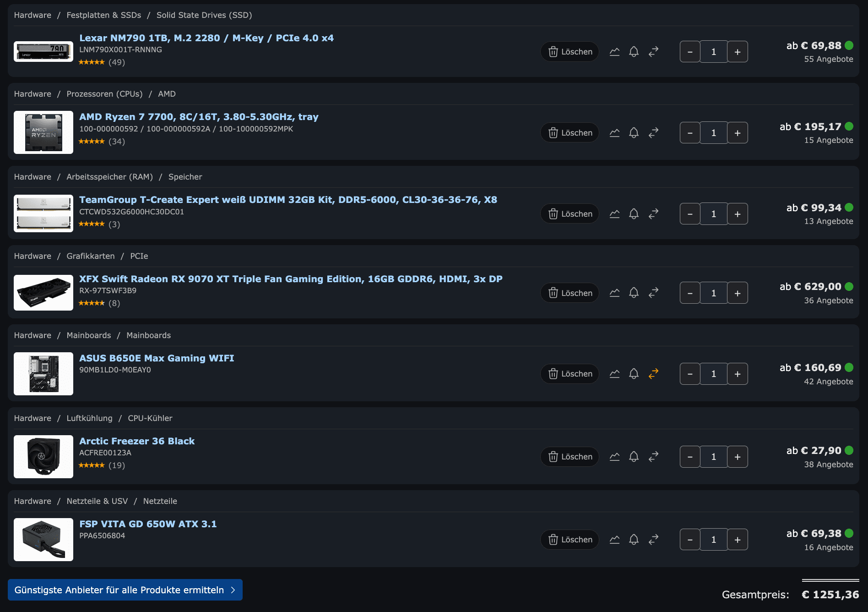868x612 pixels.
Task: Open price history chart for FSP VITA GD 650W
Action: pyautogui.click(x=614, y=540)
